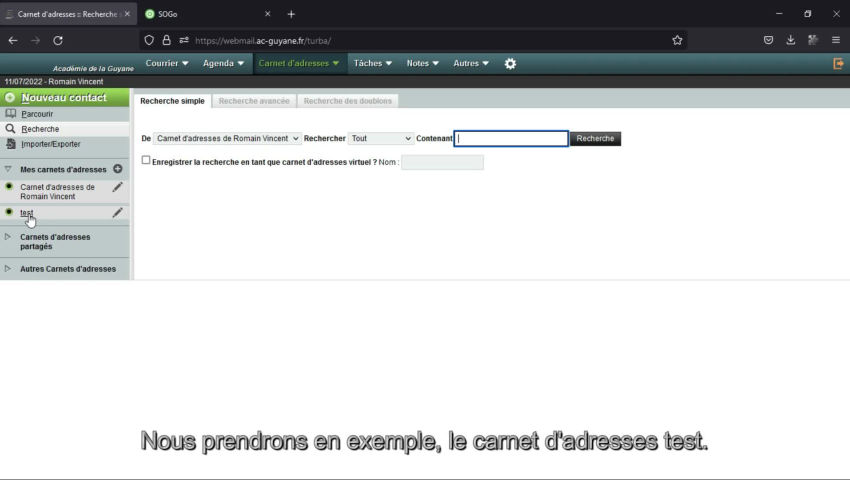Edit Carnet d'adresses de Romain Vincent pencil icon
The image size is (850, 480).
pos(117,187)
